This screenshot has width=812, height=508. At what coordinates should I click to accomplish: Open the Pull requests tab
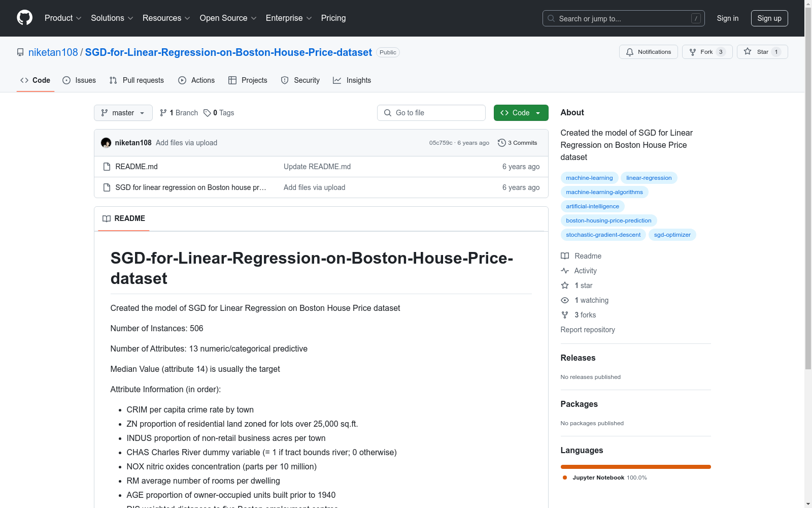[x=137, y=80]
